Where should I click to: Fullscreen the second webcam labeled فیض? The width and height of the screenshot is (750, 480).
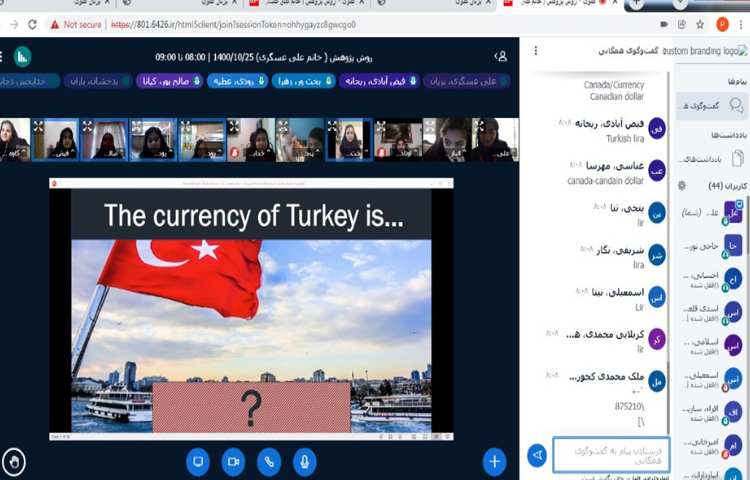(x=38, y=127)
